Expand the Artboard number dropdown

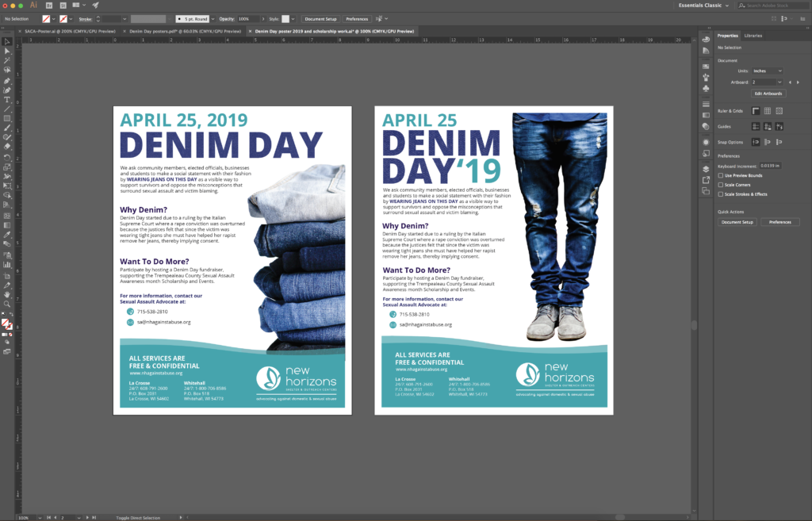780,82
